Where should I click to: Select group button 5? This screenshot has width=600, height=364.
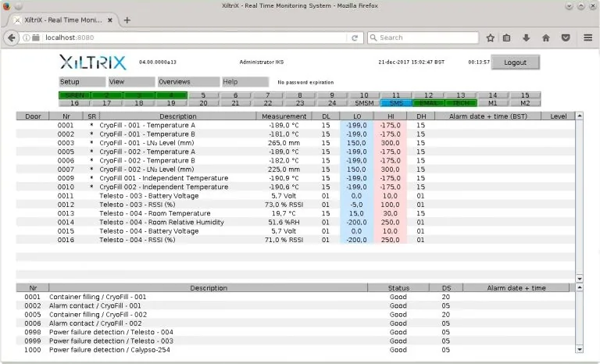pyautogui.click(x=203, y=95)
